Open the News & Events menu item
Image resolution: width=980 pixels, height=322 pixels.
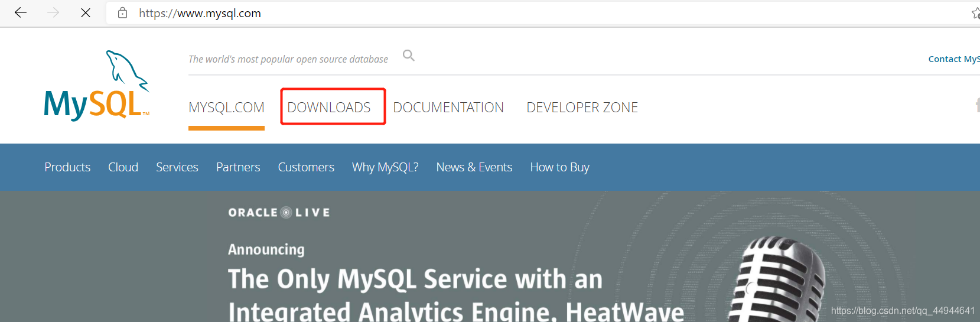click(x=474, y=167)
